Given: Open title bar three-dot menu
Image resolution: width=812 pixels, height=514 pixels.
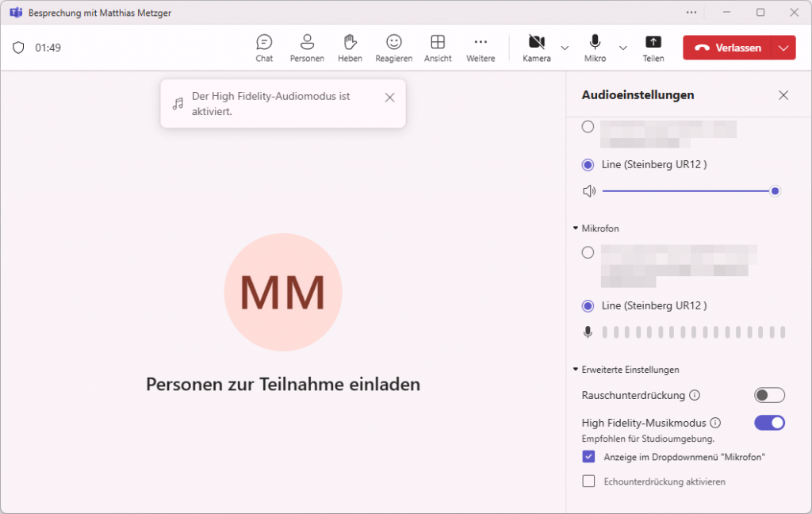Looking at the screenshot, I should (x=691, y=13).
